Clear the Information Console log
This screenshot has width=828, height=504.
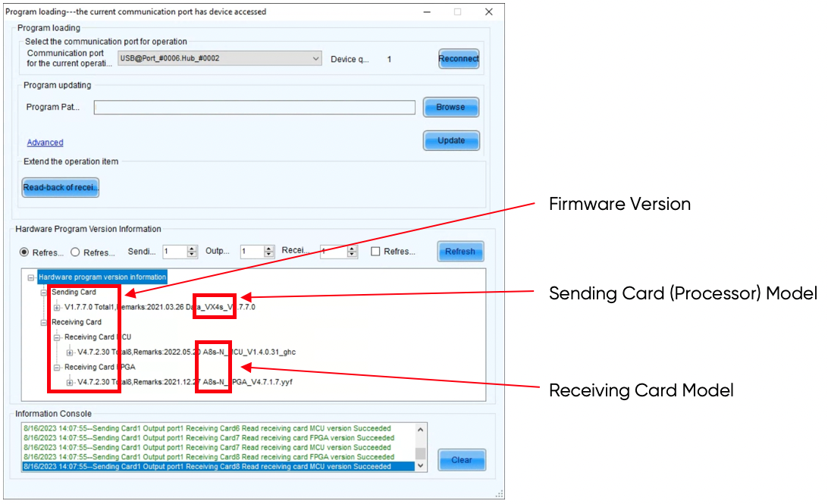[461, 460]
